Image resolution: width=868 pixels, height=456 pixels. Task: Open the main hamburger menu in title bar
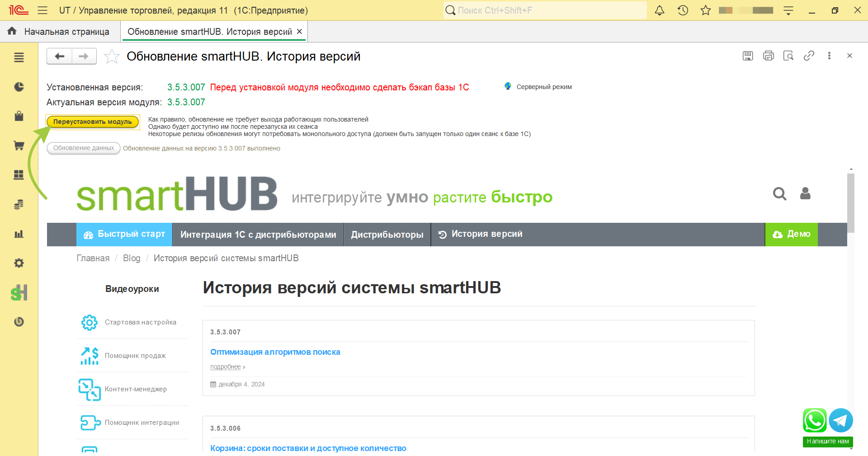(42, 10)
